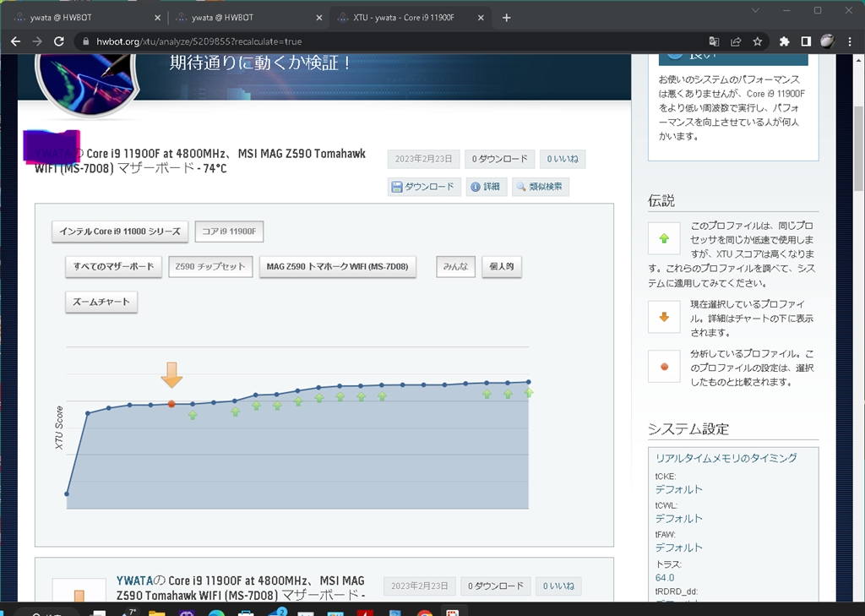Click the 0 いいね button in the lower card
This screenshot has width=865, height=616.
click(x=558, y=586)
